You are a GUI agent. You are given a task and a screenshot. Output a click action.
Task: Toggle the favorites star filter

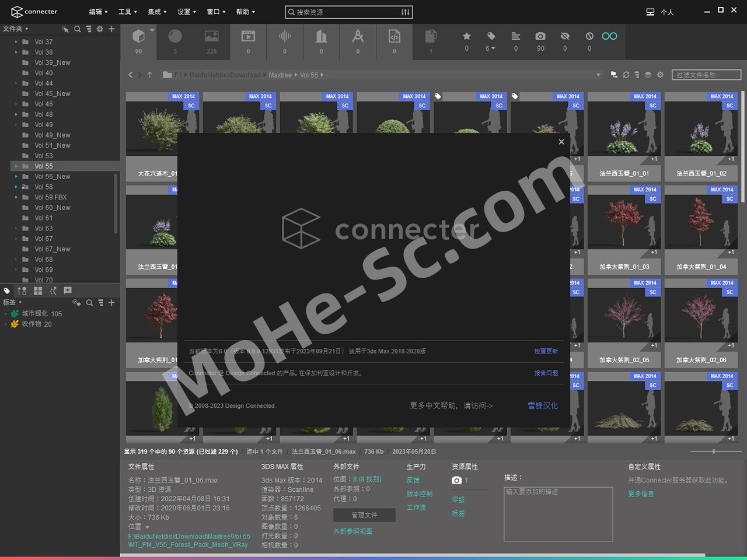466,37
